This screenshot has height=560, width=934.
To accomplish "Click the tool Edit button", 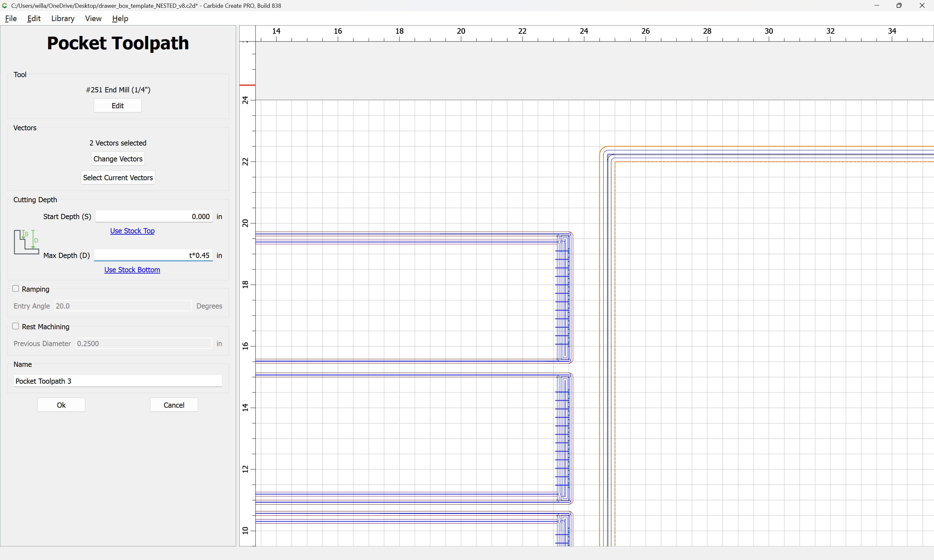I will (117, 106).
